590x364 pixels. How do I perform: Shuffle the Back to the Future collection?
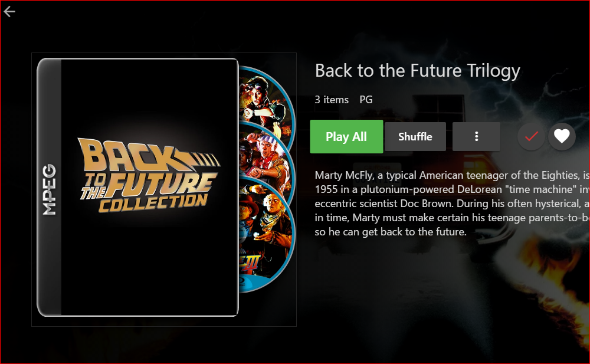coord(415,137)
